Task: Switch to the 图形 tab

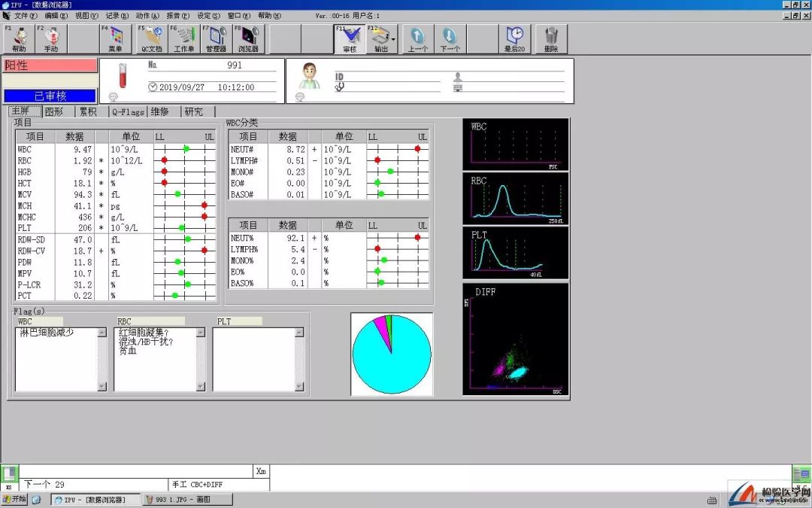Action: (x=54, y=111)
